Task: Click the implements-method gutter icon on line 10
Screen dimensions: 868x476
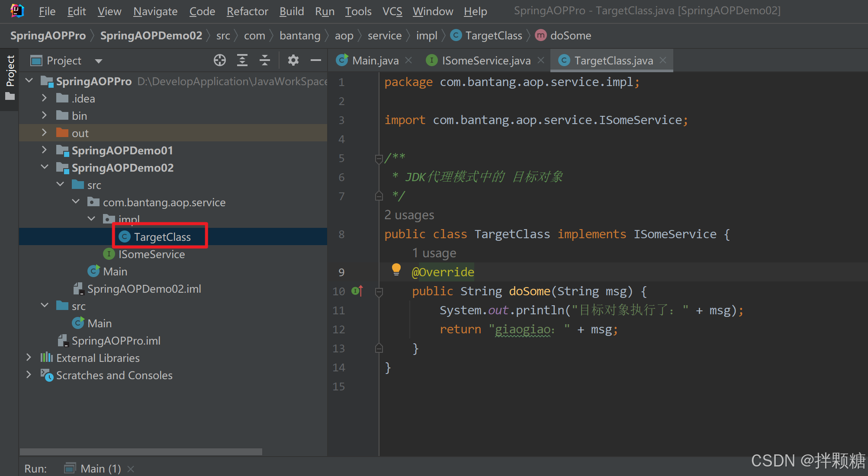Action: [x=357, y=291]
